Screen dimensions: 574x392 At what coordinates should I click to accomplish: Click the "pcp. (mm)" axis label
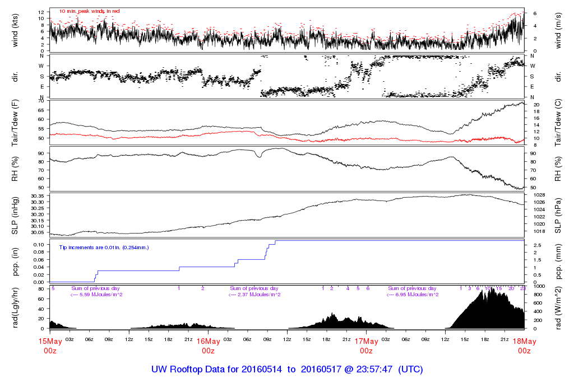pos(558,262)
